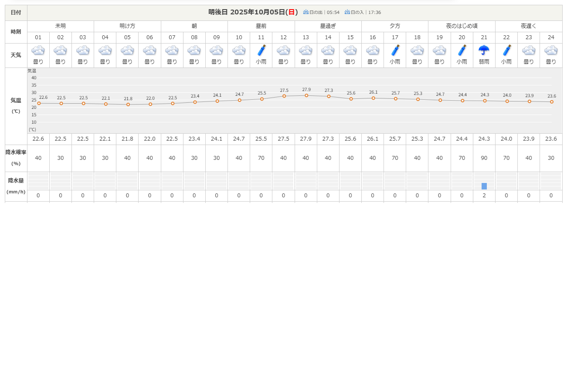Select the 夜のはじめ頃 time period header

coord(462,26)
